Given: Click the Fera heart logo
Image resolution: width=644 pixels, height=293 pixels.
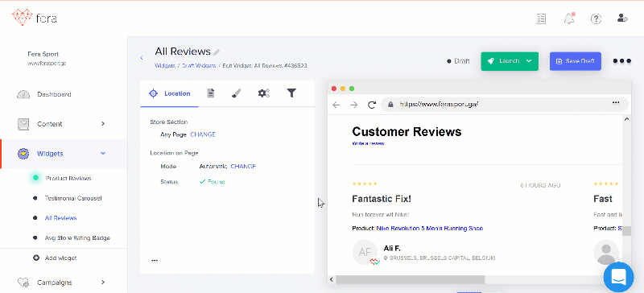Looking at the screenshot, I should (x=22, y=17).
